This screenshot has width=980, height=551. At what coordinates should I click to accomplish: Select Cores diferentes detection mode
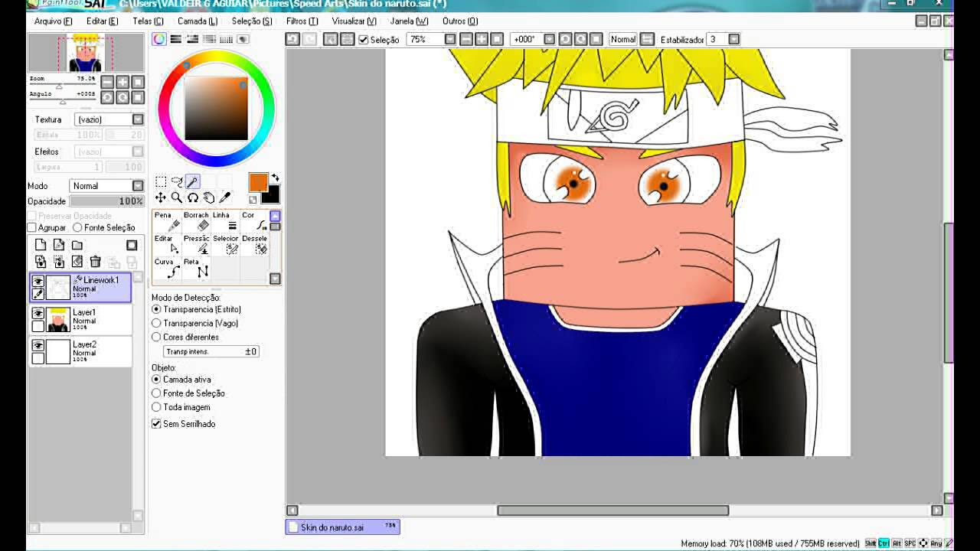(156, 337)
